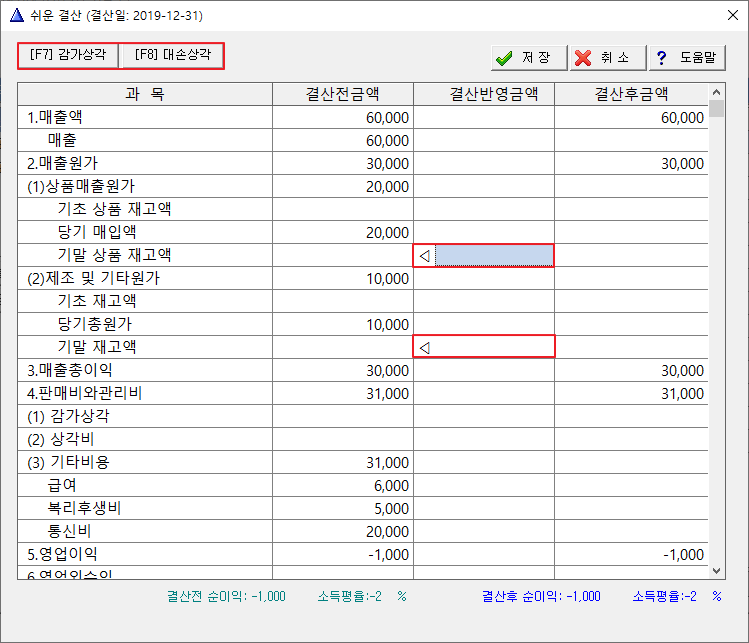Click the 결산후금액 column header
Image resolution: width=749 pixels, height=643 pixels.
pyautogui.click(x=631, y=94)
